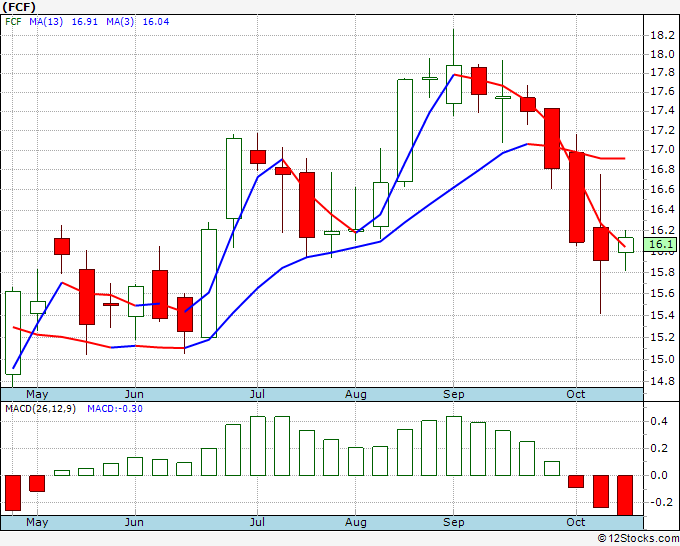Click the highlighted 16.1 current price tag
The image size is (680, 546).
coord(660,244)
